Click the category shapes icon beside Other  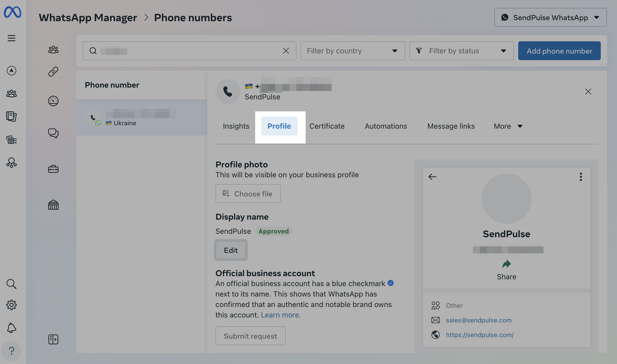[436, 305]
